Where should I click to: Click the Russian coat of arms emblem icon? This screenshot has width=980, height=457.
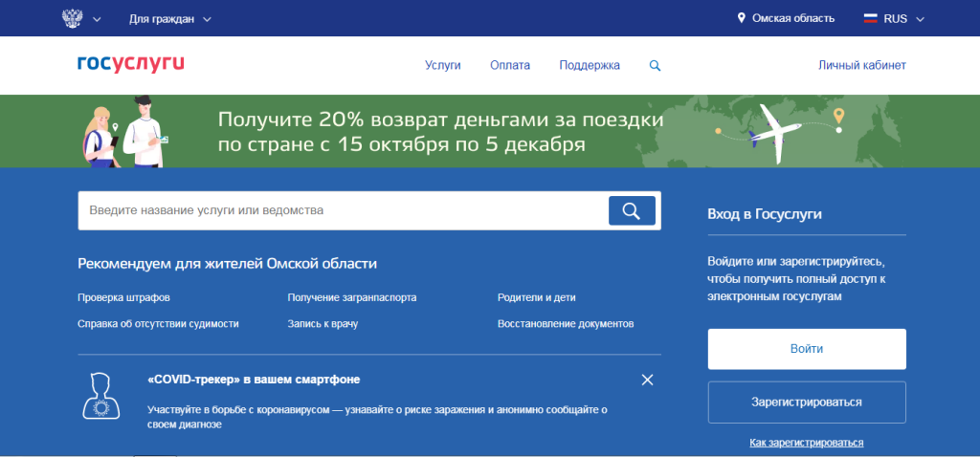tap(72, 18)
